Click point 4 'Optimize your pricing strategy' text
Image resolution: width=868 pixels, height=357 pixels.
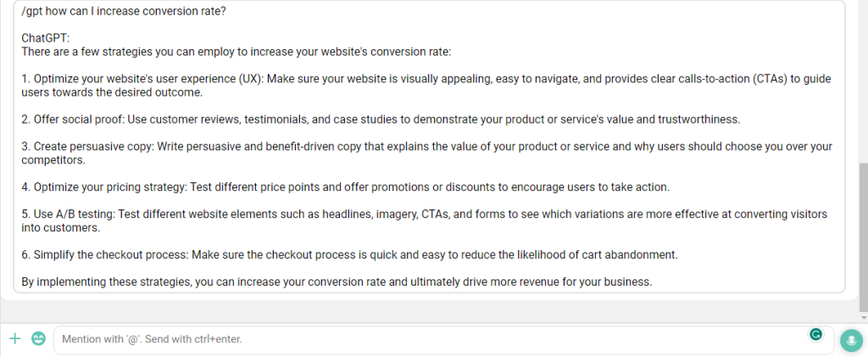pyautogui.click(x=346, y=187)
